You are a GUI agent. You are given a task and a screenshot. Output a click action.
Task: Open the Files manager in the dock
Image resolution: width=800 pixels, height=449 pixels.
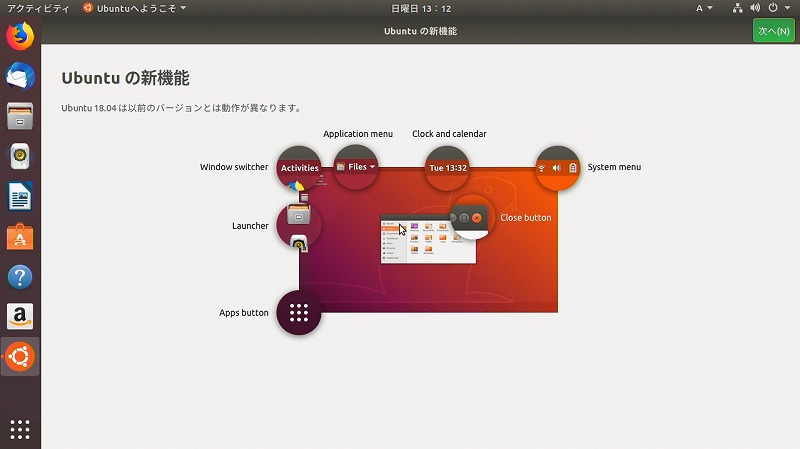coord(20,116)
